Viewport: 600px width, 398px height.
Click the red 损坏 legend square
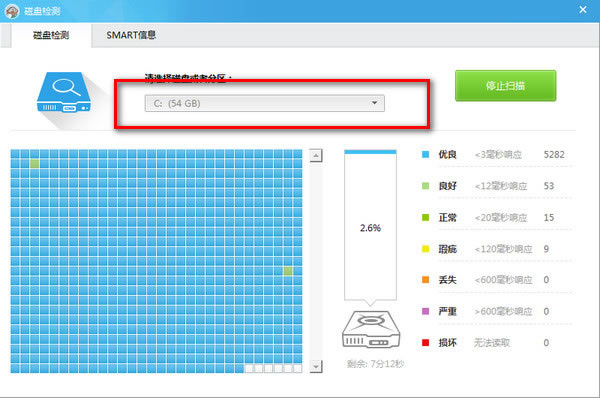[425, 343]
